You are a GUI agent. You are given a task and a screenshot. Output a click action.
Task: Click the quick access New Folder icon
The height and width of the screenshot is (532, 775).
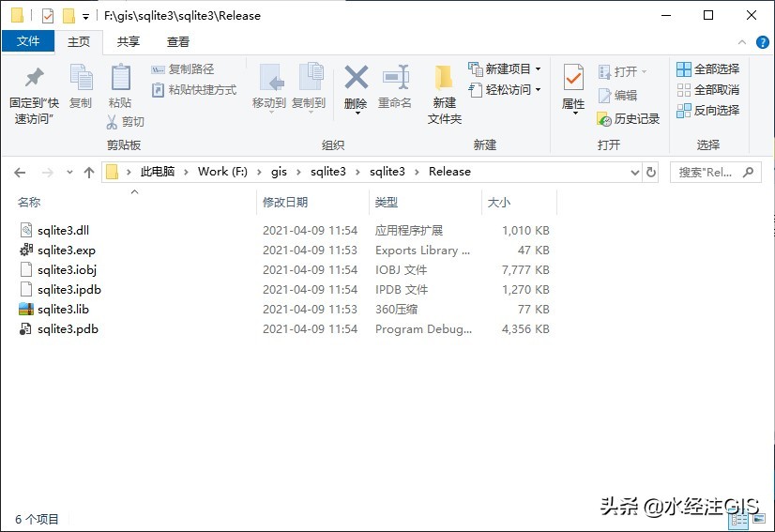click(x=68, y=16)
